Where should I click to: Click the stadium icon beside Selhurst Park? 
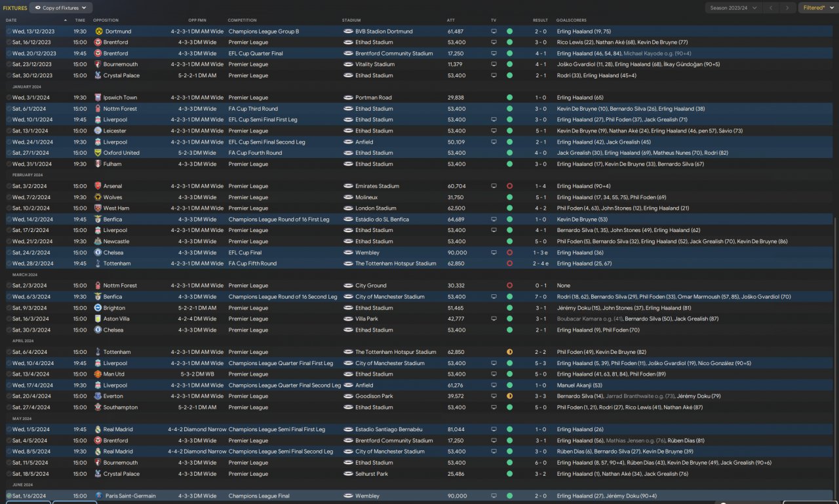click(348, 474)
